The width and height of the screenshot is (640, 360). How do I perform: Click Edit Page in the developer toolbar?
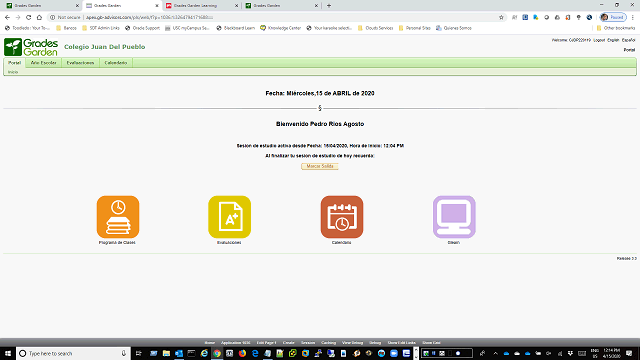point(267,343)
